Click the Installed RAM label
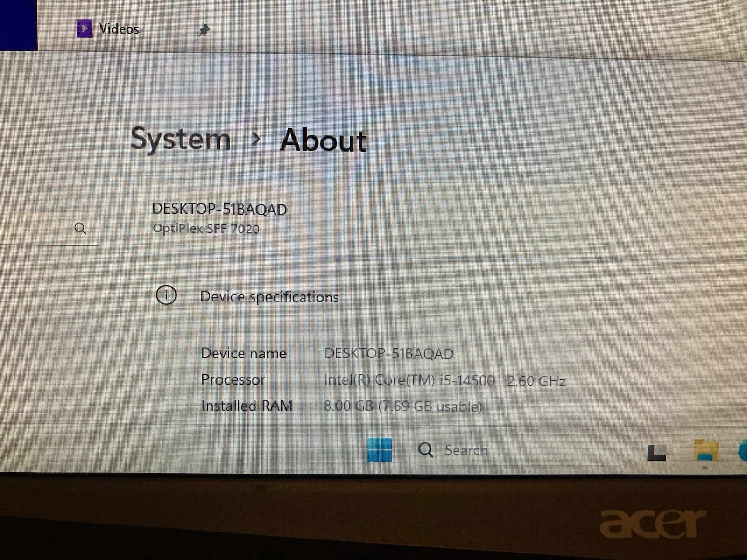The width and height of the screenshot is (747, 560). 247,406
